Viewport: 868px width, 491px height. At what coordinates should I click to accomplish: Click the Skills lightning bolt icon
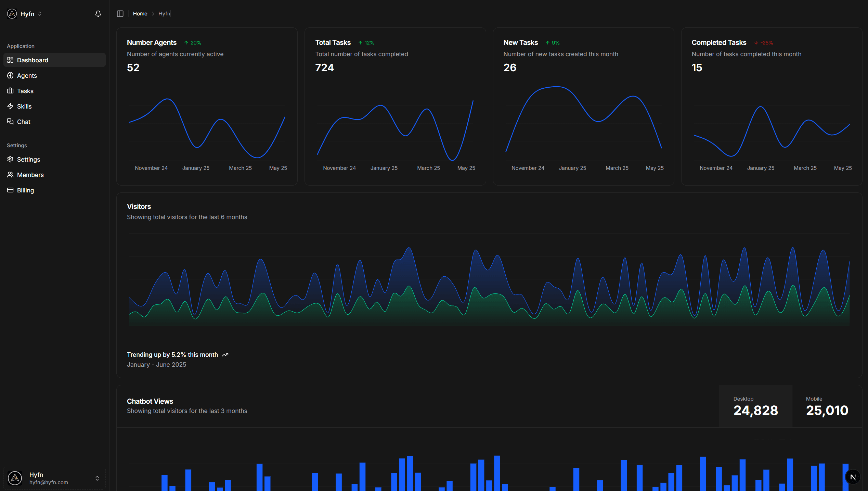coord(10,106)
